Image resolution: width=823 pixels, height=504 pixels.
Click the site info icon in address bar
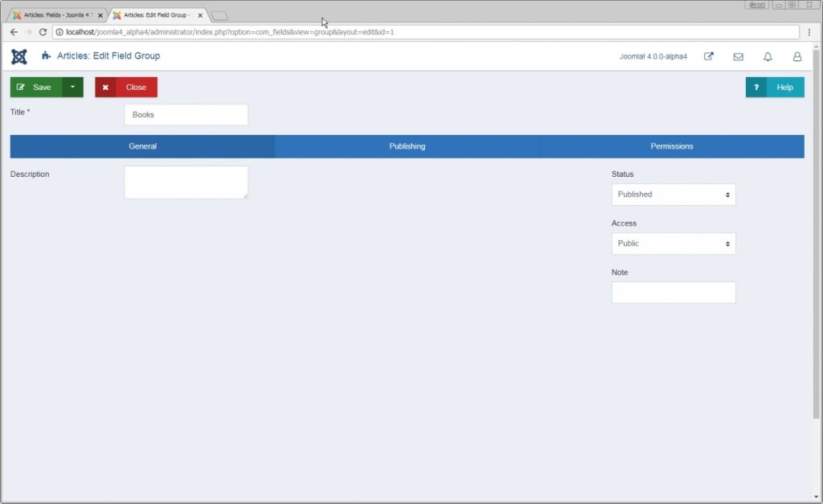click(59, 32)
